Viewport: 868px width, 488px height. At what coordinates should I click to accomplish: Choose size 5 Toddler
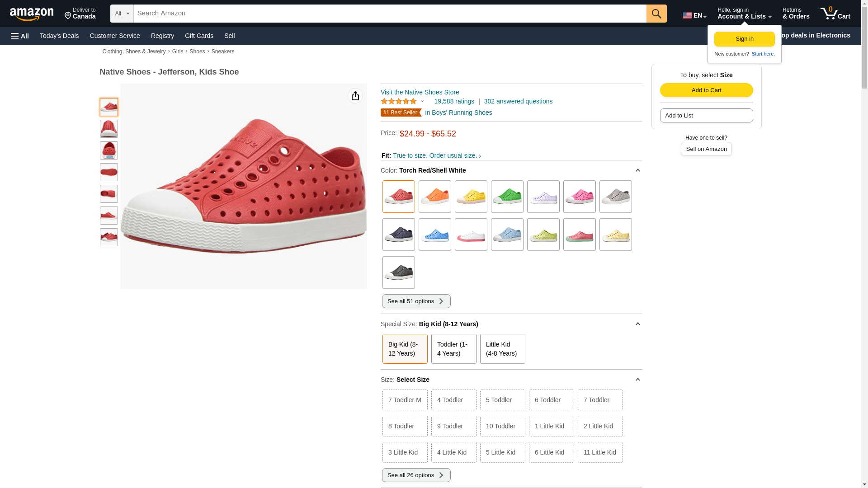[502, 400]
